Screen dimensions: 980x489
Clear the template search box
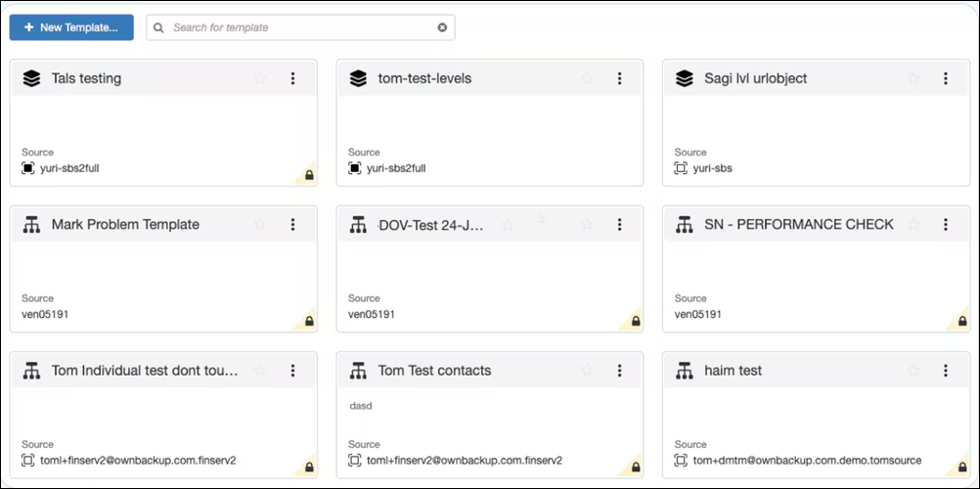(x=442, y=27)
